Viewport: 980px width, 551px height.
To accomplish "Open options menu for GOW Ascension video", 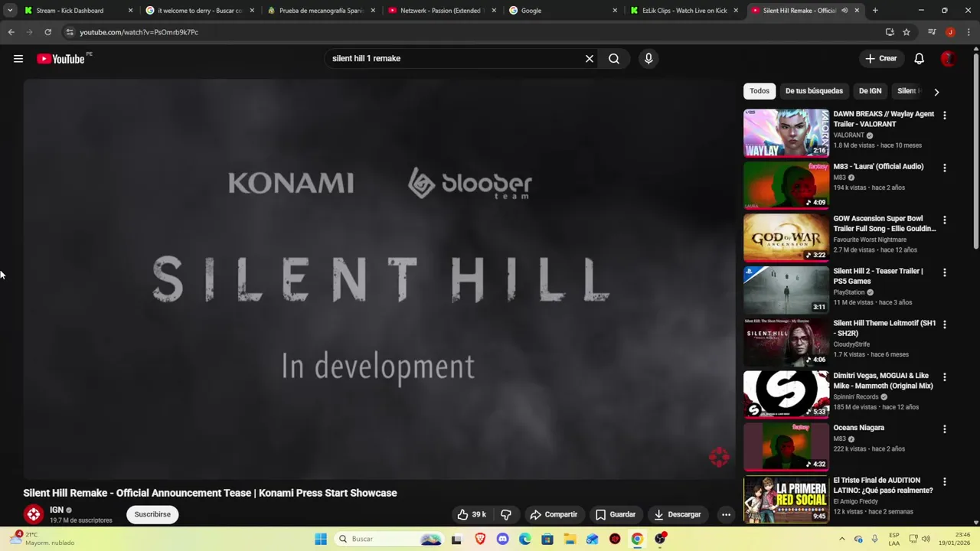I will coord(945,220).
